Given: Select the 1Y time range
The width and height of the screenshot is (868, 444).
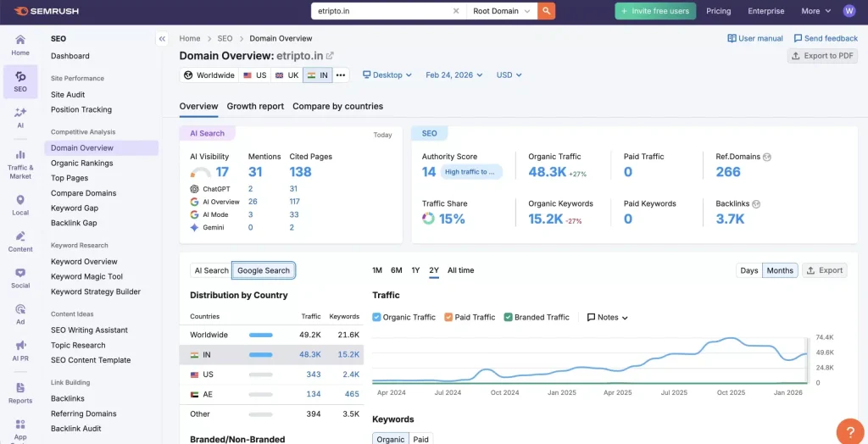Looking at the screenshot, I should (415, 270).
